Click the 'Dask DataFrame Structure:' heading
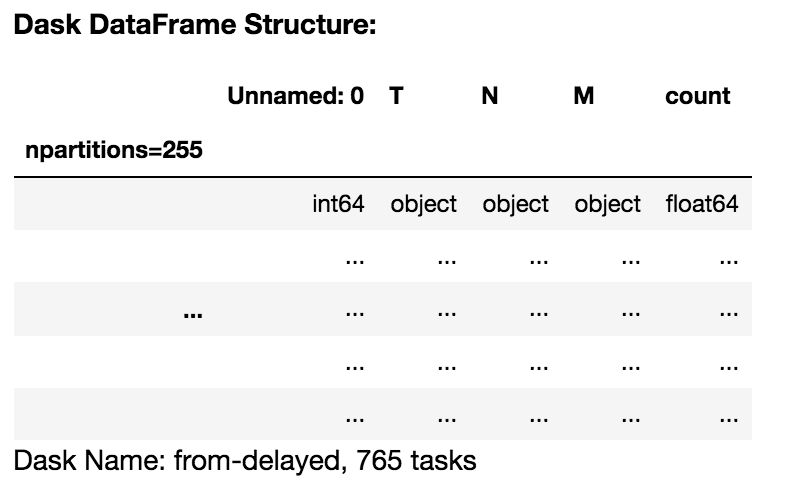808x500 pixels. [x=194, y=27]
